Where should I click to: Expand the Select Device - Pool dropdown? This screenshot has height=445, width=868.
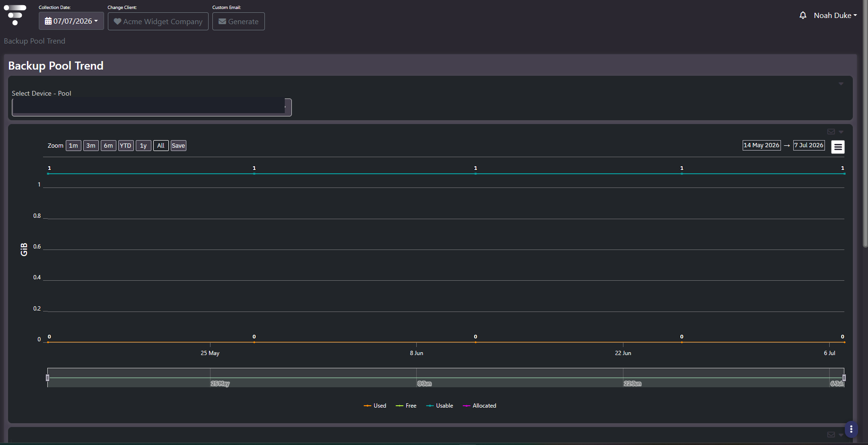pos(152,107)
